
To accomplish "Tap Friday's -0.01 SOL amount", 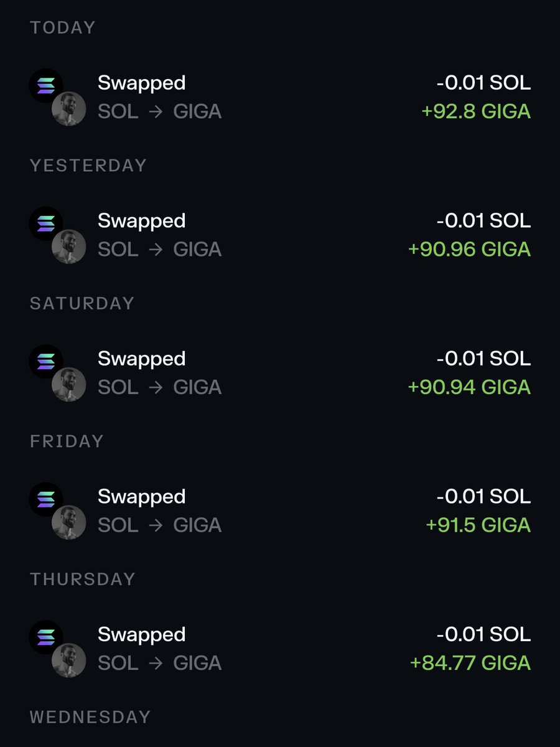I will coord(484,496).
